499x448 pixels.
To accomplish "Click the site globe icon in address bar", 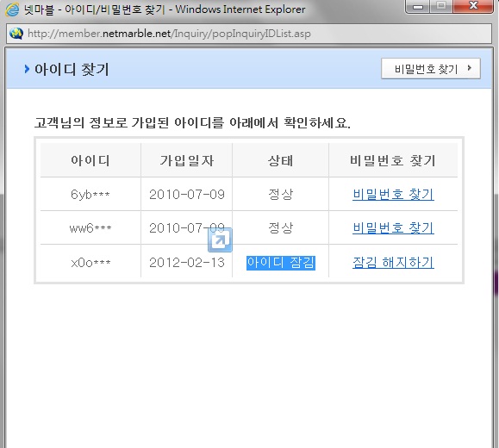I will click(16, 34).
